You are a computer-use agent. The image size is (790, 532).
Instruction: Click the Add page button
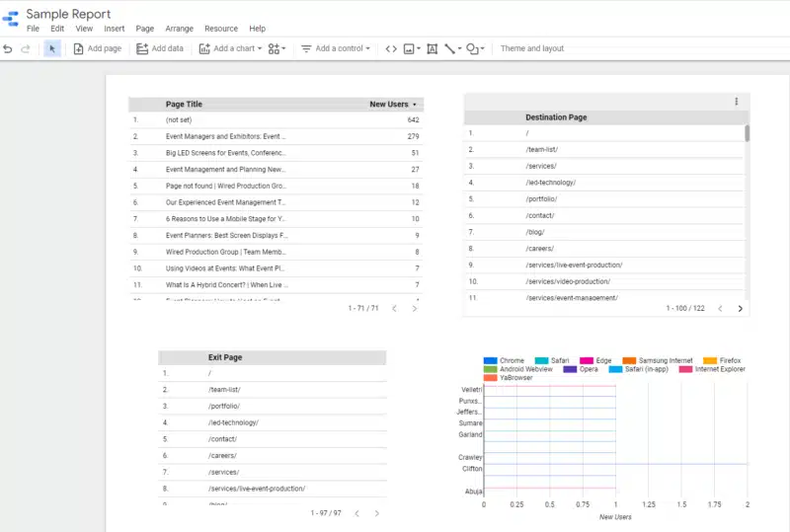98,48
